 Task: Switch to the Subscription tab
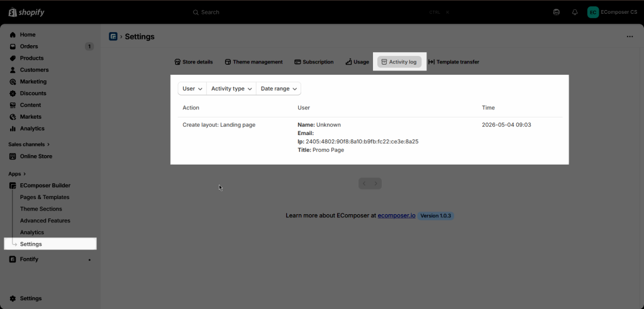coord(314,62)
